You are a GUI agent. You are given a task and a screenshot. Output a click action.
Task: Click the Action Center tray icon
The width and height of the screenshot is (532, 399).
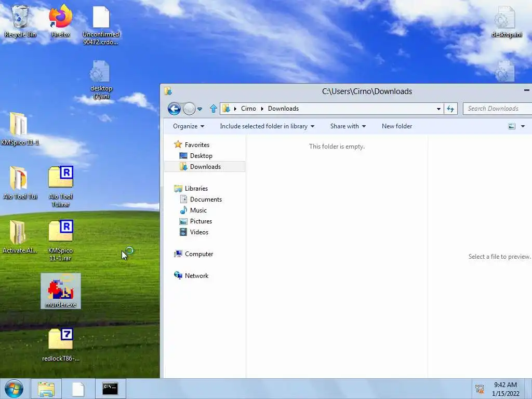[x=480, y=389]
